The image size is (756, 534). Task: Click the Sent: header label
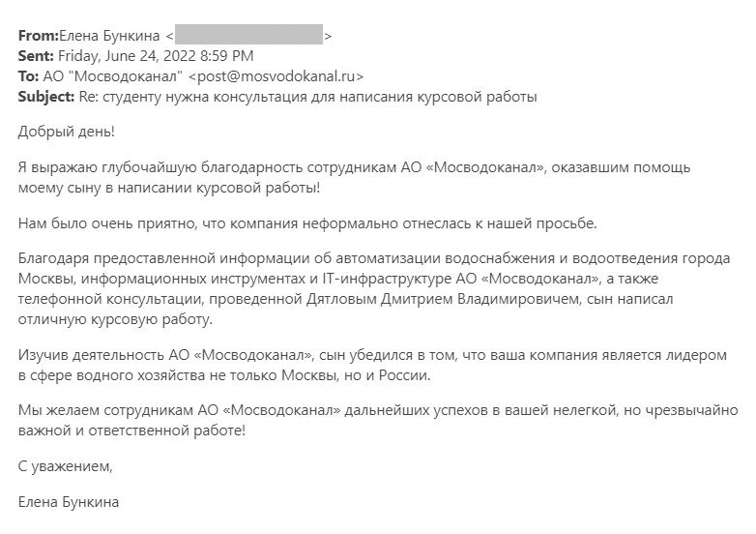[36, 56]
